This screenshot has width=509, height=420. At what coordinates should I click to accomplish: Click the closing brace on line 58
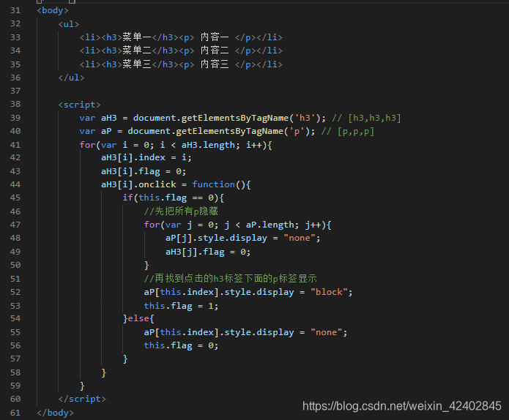pyautogui.click(x=104, y=372)
